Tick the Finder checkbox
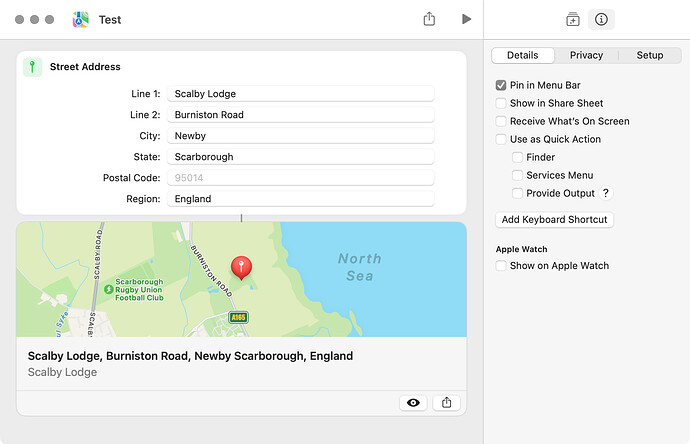Image resolution: width=690 pixels, height=444 pixels. tap(518, 157)
